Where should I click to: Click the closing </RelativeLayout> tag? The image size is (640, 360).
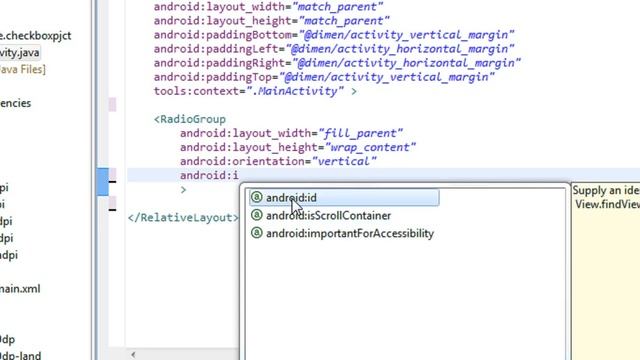[183, 218]
